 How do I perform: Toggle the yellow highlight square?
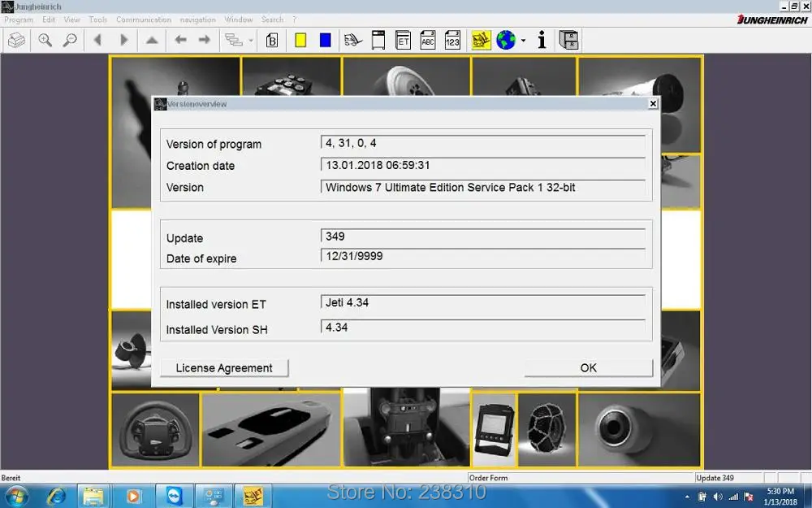(300, 39)
